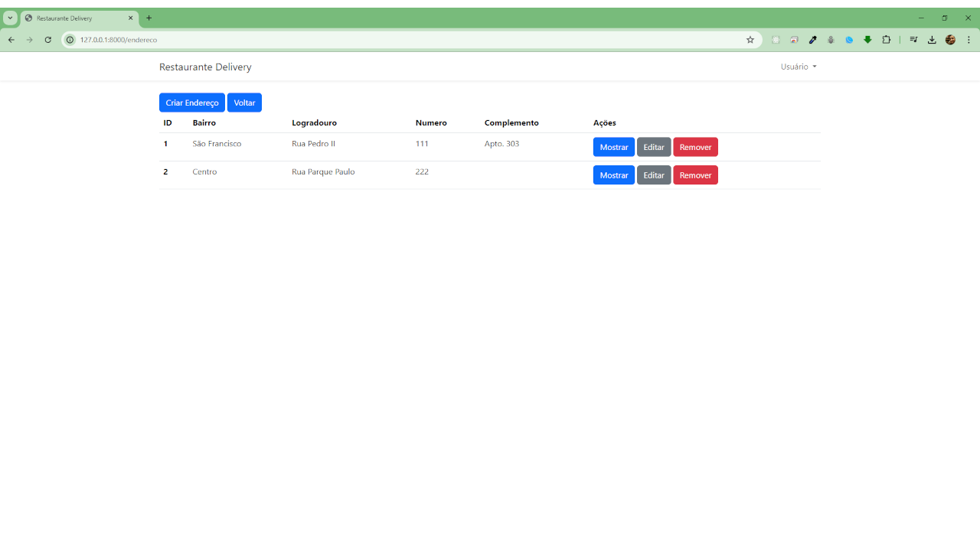This screenshot has height=551, width=980.
Task: Bookmark this page with the star icon
Action: point(750,40)
